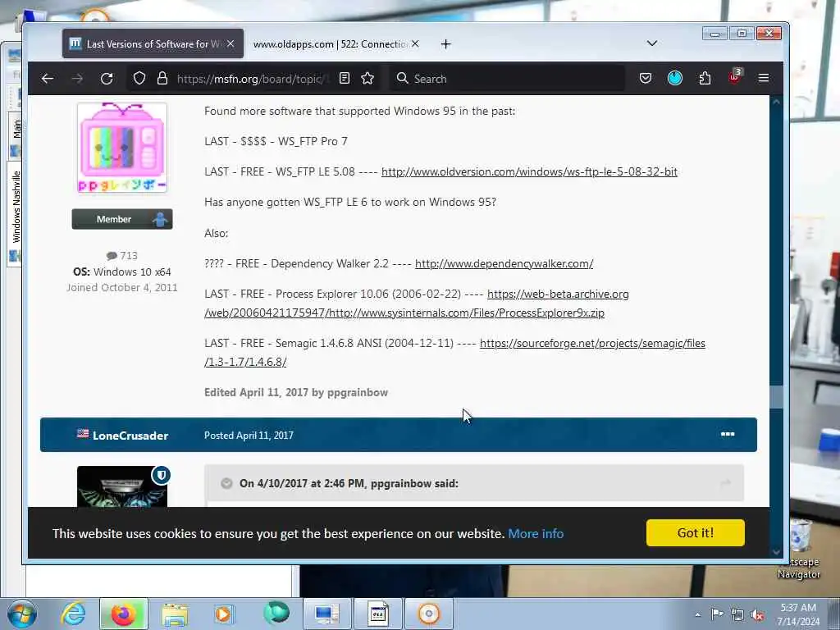Open the disc burner taskbar app
The image size is (840, 630).
click(x=428, y=614)
